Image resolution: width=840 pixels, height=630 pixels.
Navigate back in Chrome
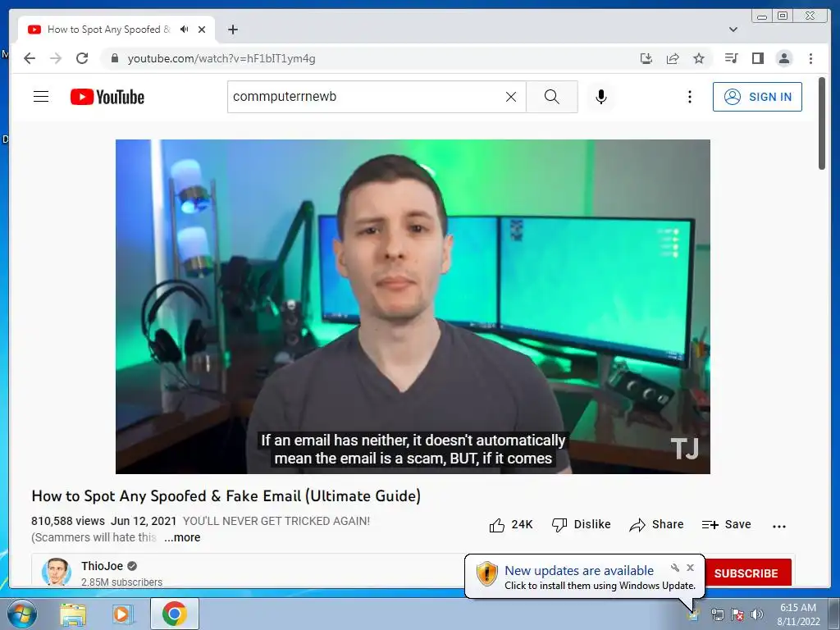coord(30,58)
